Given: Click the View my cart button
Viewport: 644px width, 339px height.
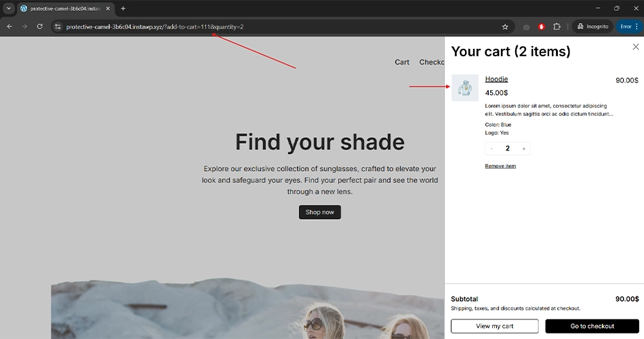Looking at the screenshot, I should tap(494, 326).
